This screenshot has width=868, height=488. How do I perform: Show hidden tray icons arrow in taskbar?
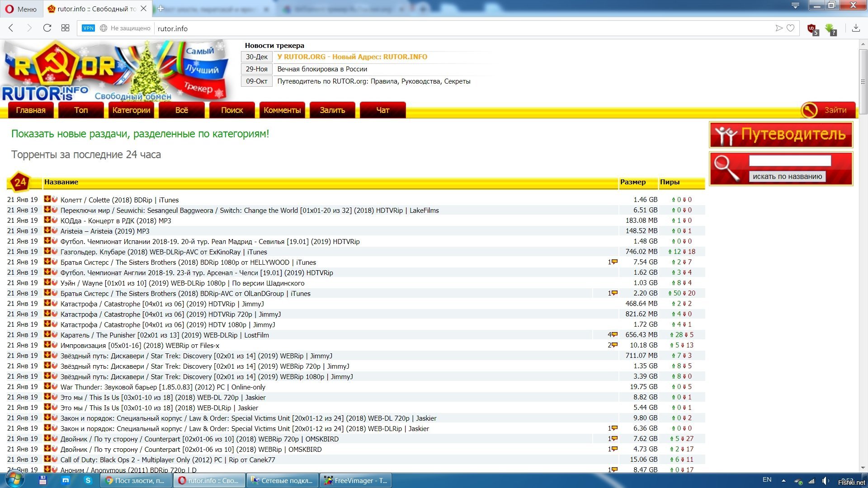(783, 480)
